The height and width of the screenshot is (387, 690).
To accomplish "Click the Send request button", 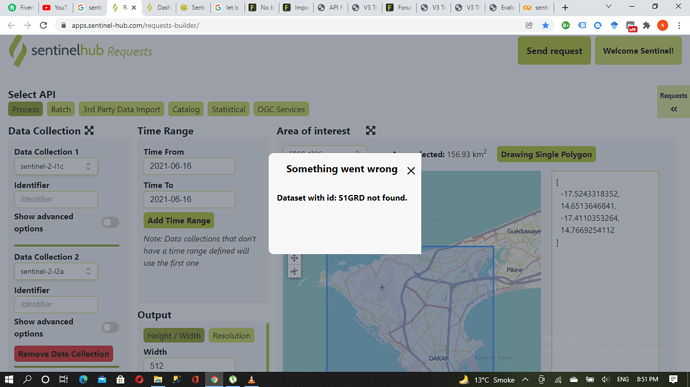I will tap(554, 51).
